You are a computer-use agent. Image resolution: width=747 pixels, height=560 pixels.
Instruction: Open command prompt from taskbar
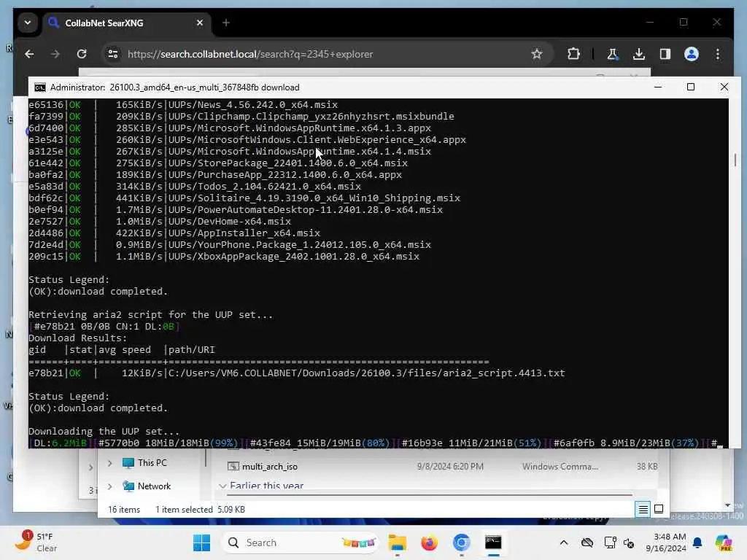[493, 542]
